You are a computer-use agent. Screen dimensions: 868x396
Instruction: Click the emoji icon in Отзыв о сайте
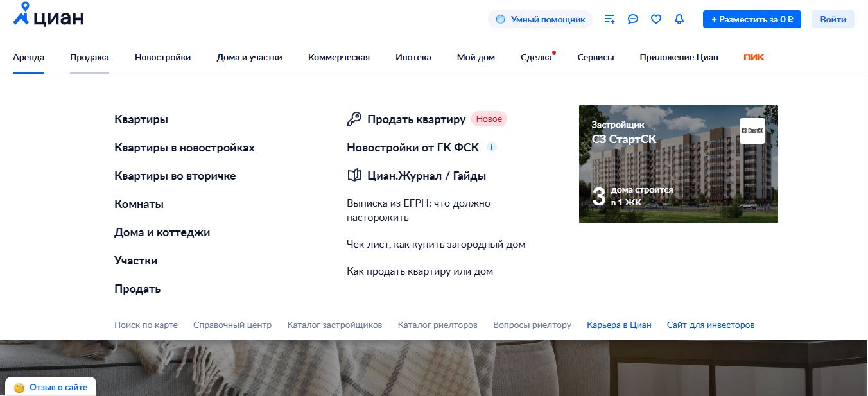click(19, 388)
